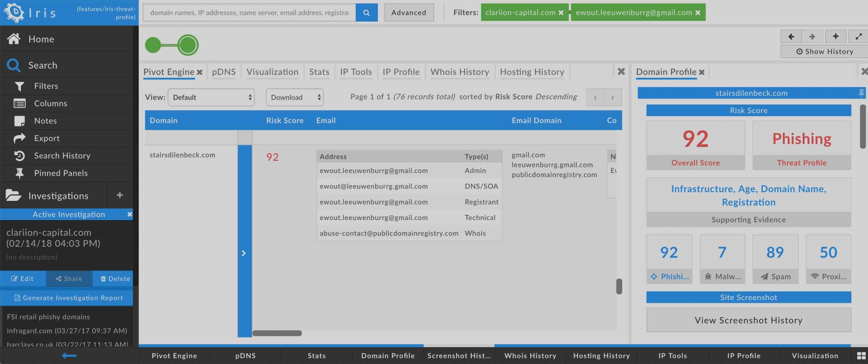Open Columns in the sidebar
This screenshot has width=868, height=364.
[x=66, y=103]
